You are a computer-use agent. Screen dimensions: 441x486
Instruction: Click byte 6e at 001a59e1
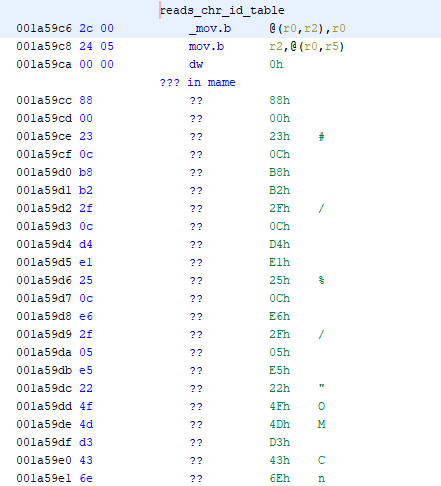tap(86, 479)
